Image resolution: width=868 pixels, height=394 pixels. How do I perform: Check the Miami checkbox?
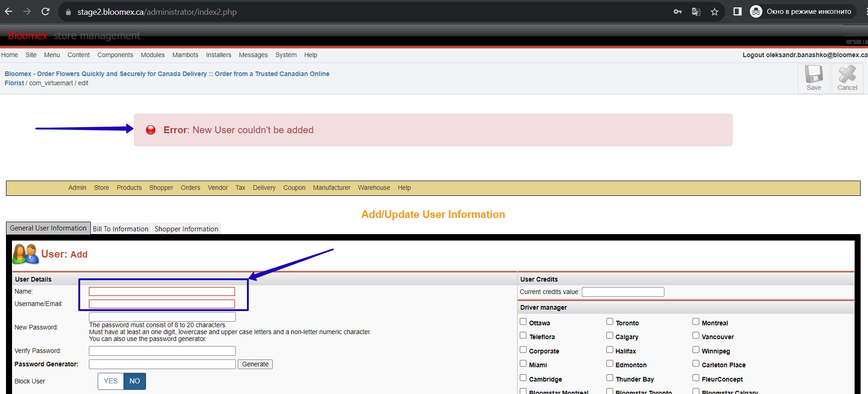pos(523,364)
